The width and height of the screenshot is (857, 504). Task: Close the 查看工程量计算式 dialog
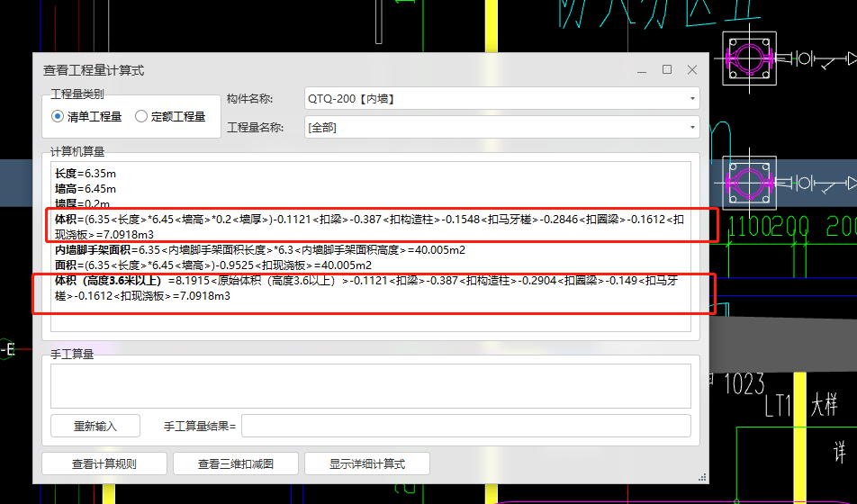pyautogui.click(x=692, y=69)
